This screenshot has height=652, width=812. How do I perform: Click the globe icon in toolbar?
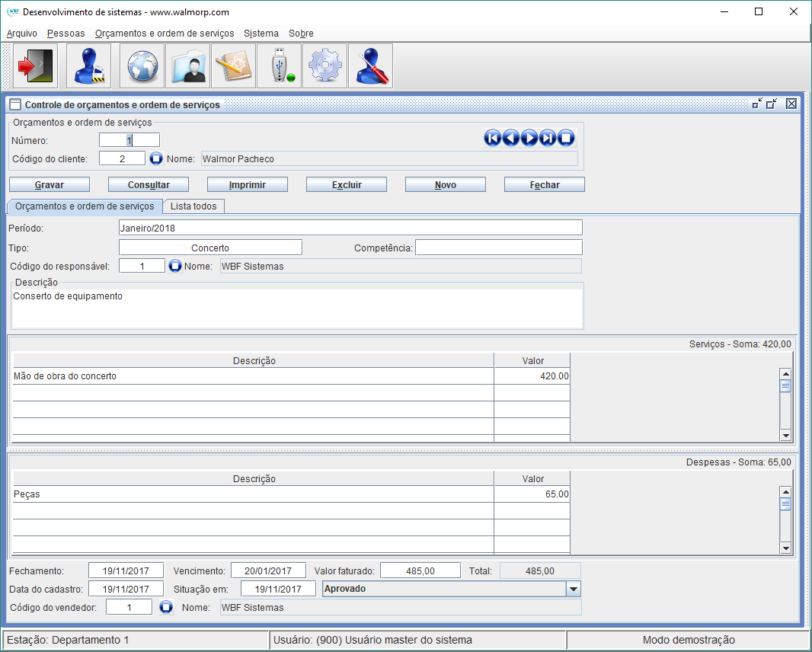142,66
